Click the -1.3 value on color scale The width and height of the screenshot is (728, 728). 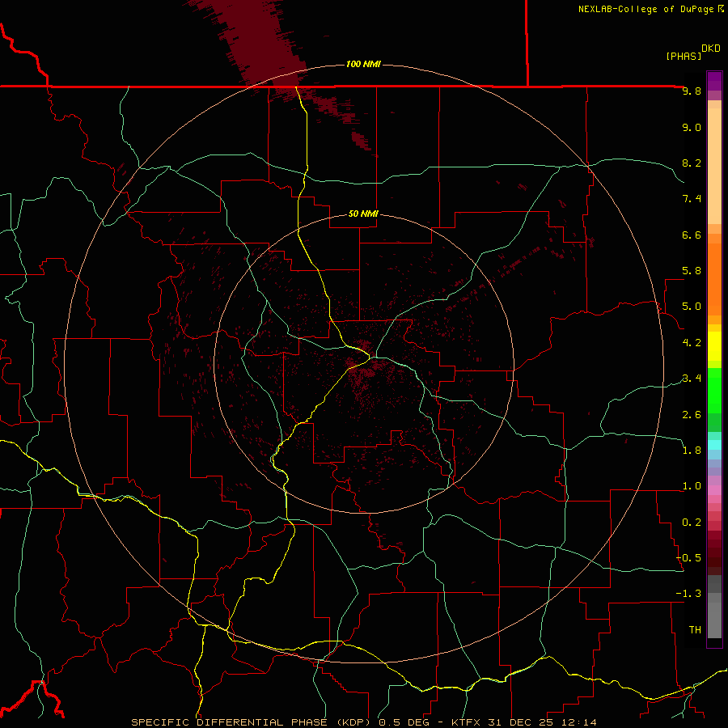click(x=688, y=594)
